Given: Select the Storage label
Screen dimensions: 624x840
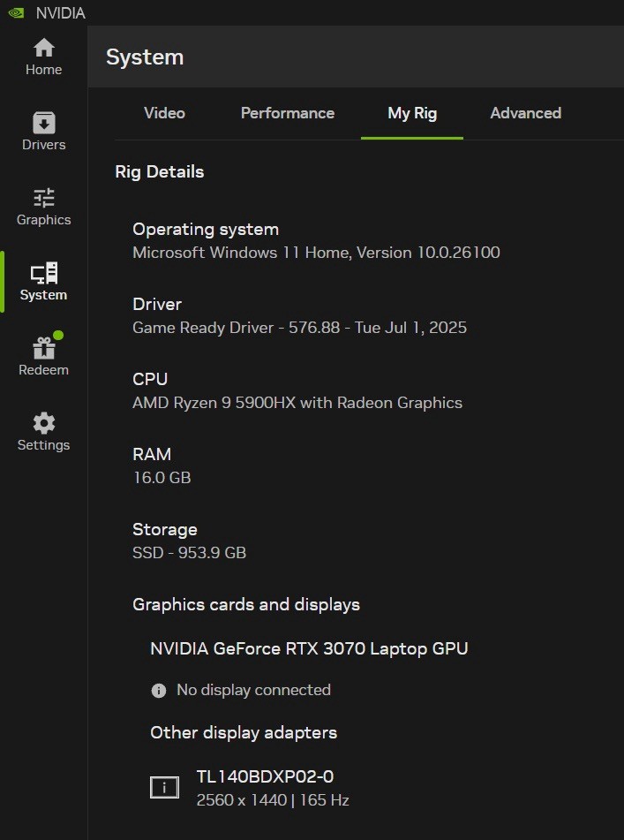Looking at the screenshot, I should [165, 529].
